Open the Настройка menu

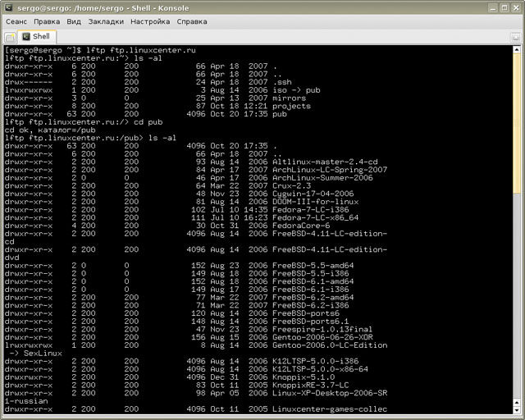(150, 21)
